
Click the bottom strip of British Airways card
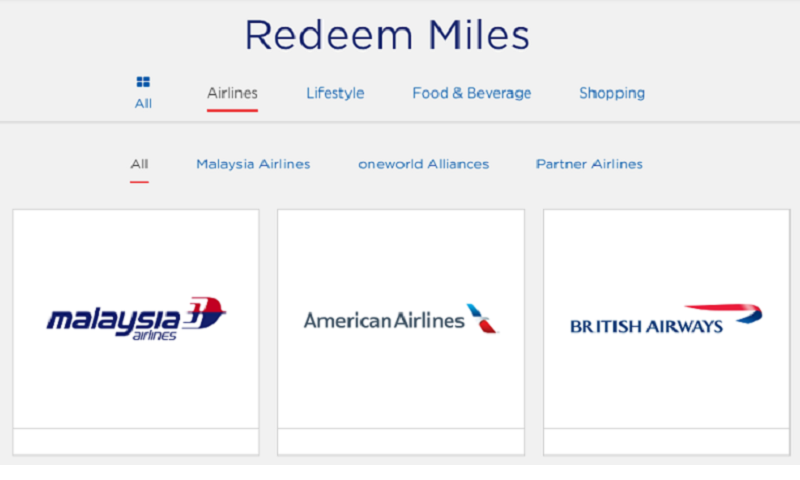click(x=666, y=441)
